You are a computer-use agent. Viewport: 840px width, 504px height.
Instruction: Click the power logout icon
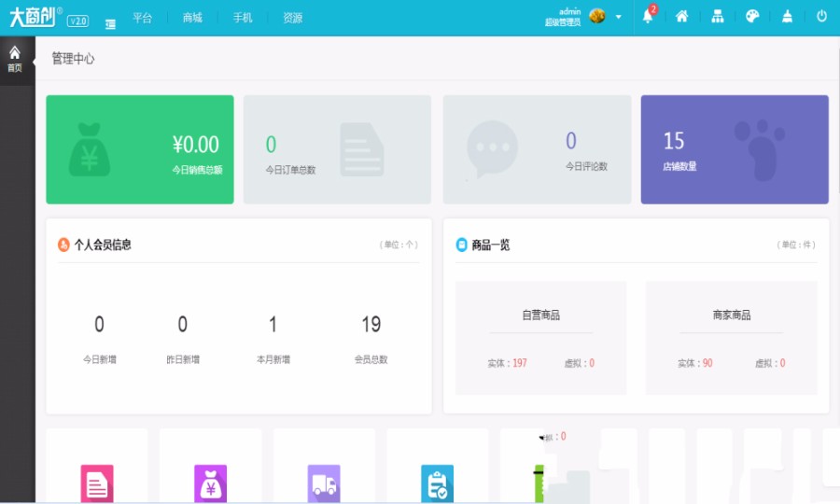[x=821, y=17]
